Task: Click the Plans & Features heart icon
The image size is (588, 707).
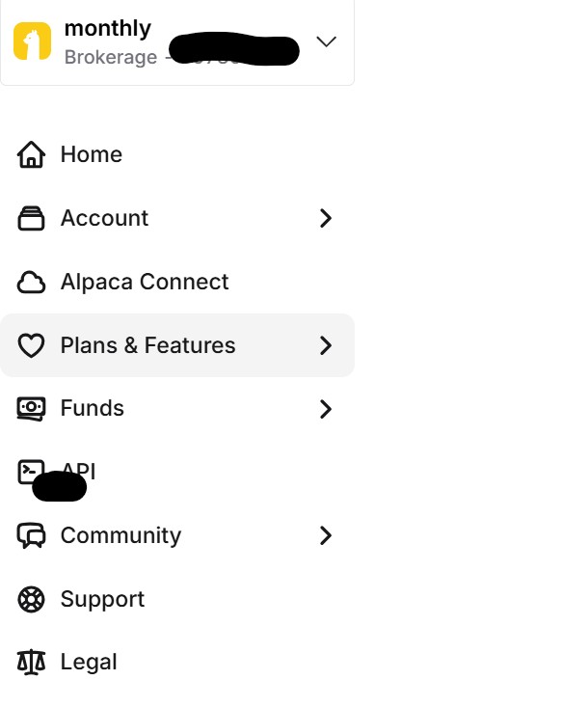Action: point(32,345)
